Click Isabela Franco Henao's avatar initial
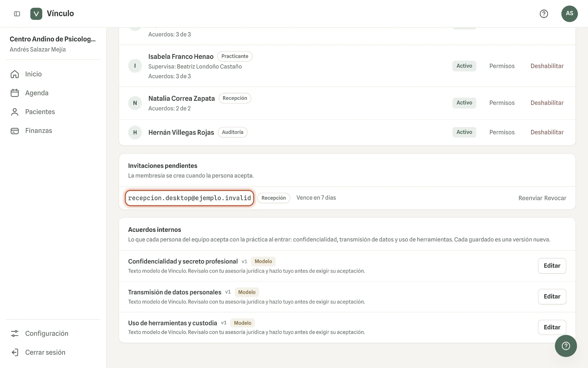This screenshot has height=368, width=588. tap(135, 66)
